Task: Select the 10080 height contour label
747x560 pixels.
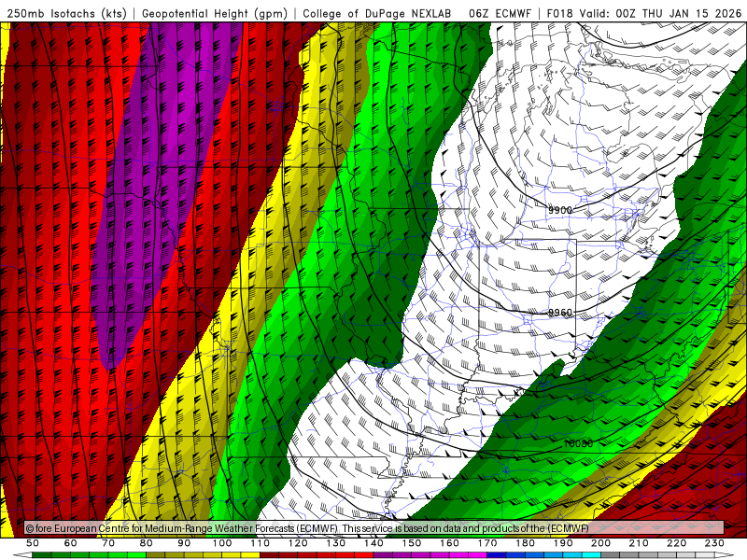Action: point(578,444)
